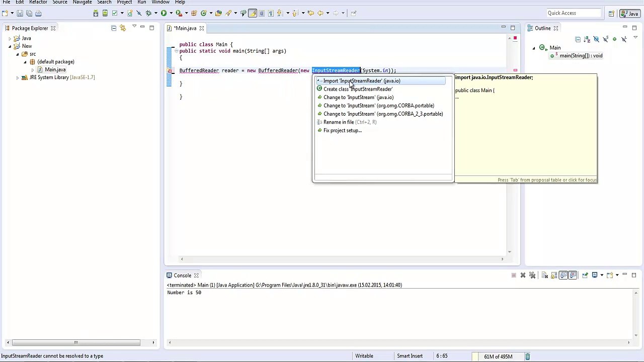Click the Save All toolbar icon
This screenshot has width=644, height=362.
pos(29,13)
